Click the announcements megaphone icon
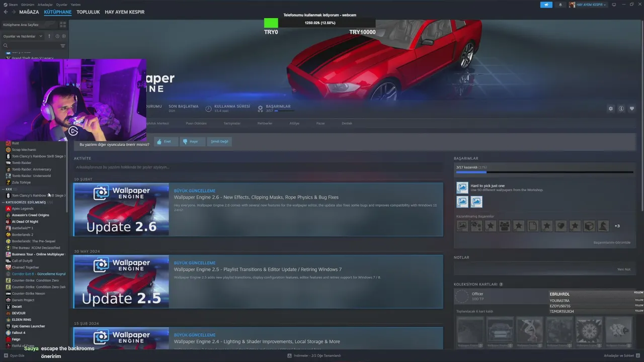This screenshot has height=362, width=644. 546,5
